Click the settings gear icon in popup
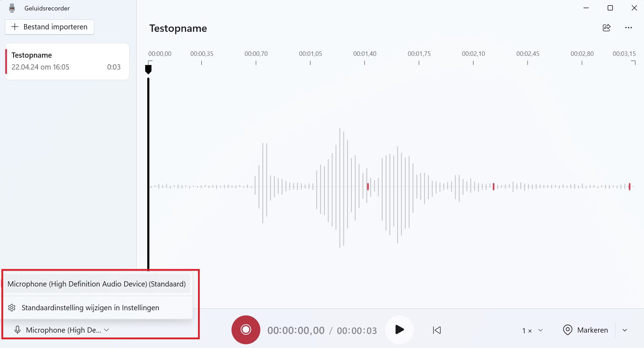Viewport: 644px width, 348px height. (12, 308)
